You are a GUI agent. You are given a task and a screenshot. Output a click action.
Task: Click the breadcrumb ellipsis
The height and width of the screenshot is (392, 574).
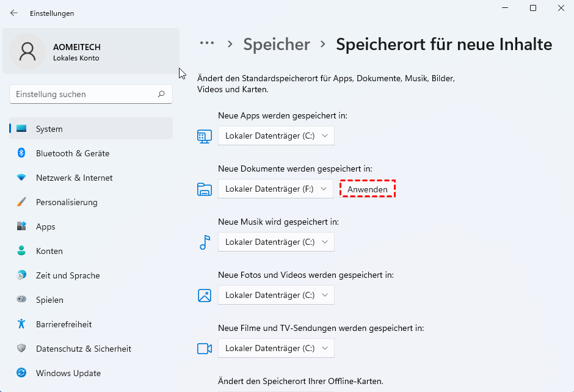coord(207,43)
